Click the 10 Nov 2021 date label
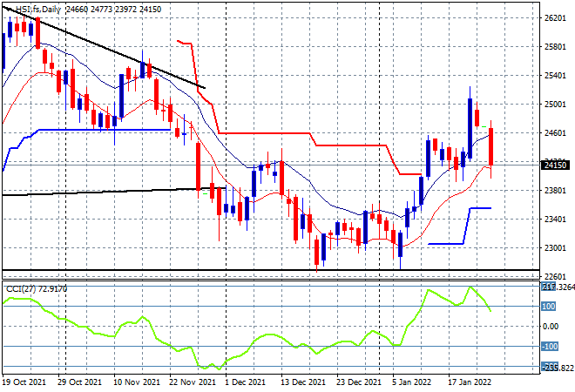 pyautogui.click(x=137, y=382)
